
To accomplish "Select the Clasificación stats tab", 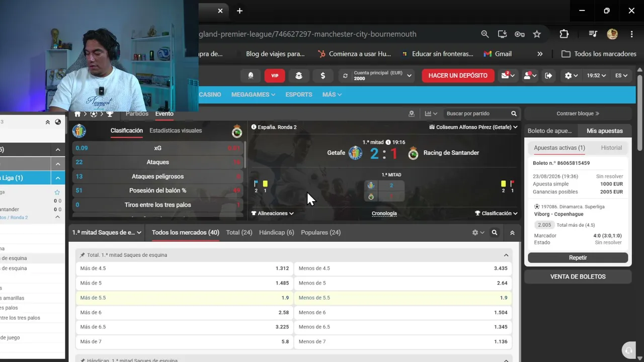I will pyautogui.click(x=127, y=131).
